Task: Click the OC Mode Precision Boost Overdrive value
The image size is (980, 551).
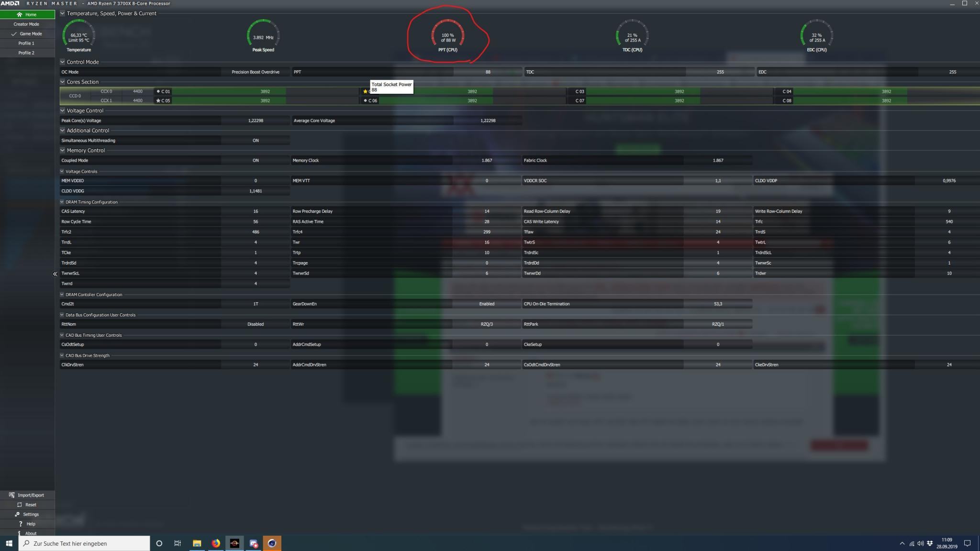Action: 256,72
